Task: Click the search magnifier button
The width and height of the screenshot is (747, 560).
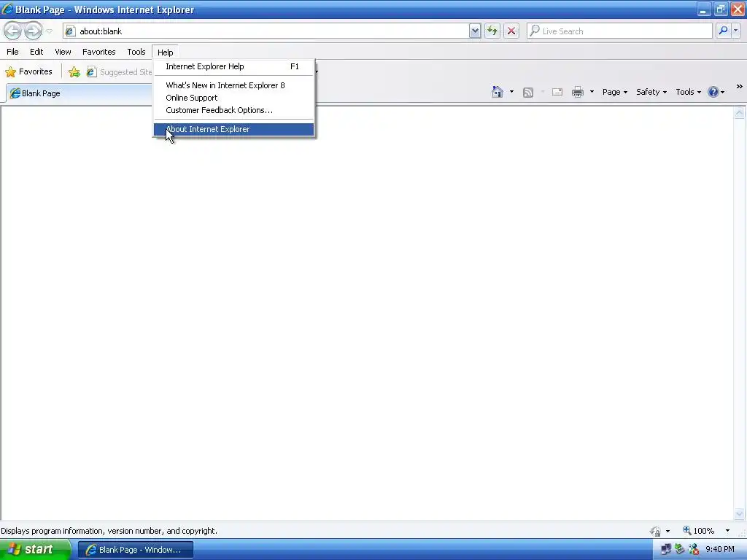Action: 723,31
